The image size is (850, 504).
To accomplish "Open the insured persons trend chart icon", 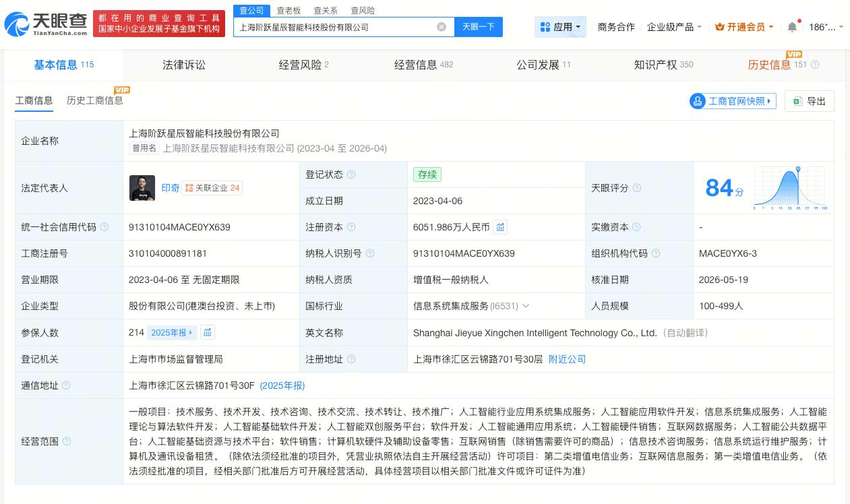I will 208,332.
